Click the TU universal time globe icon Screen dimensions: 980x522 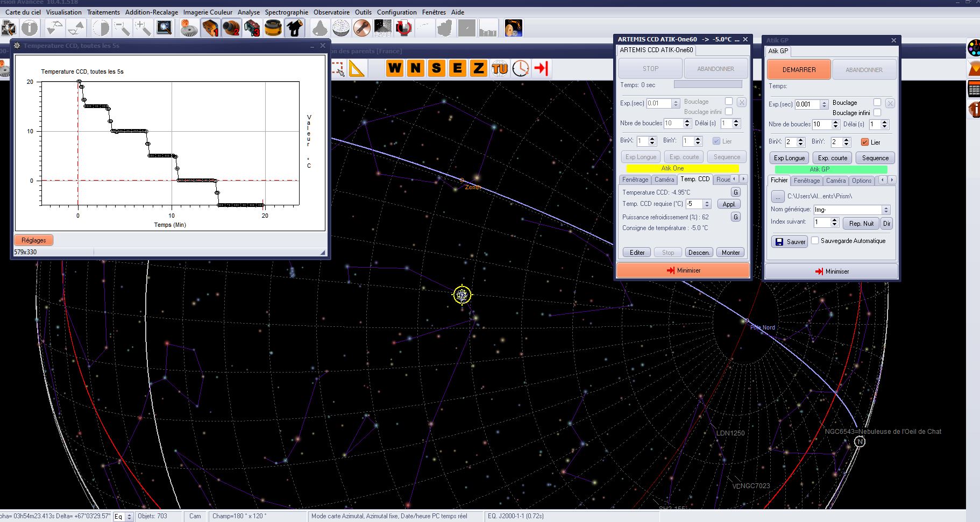coord(499,68)
